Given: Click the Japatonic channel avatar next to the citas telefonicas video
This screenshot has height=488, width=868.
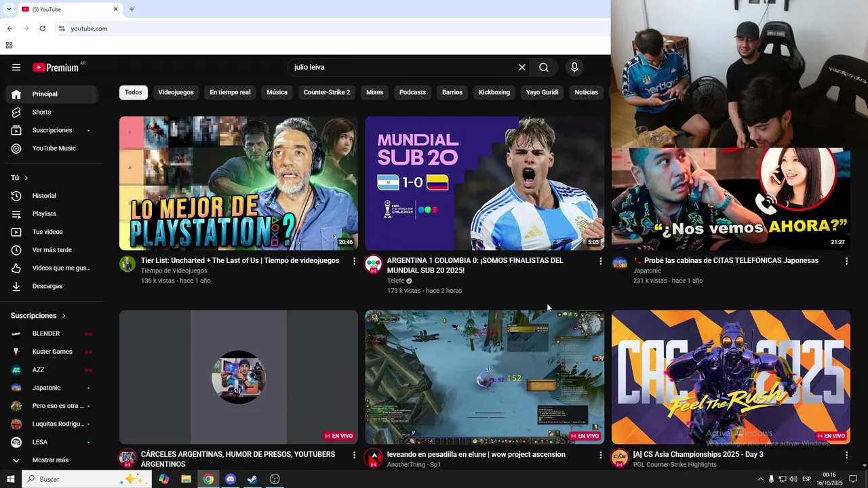Looking at the screenshot, I should click(620, 264).
